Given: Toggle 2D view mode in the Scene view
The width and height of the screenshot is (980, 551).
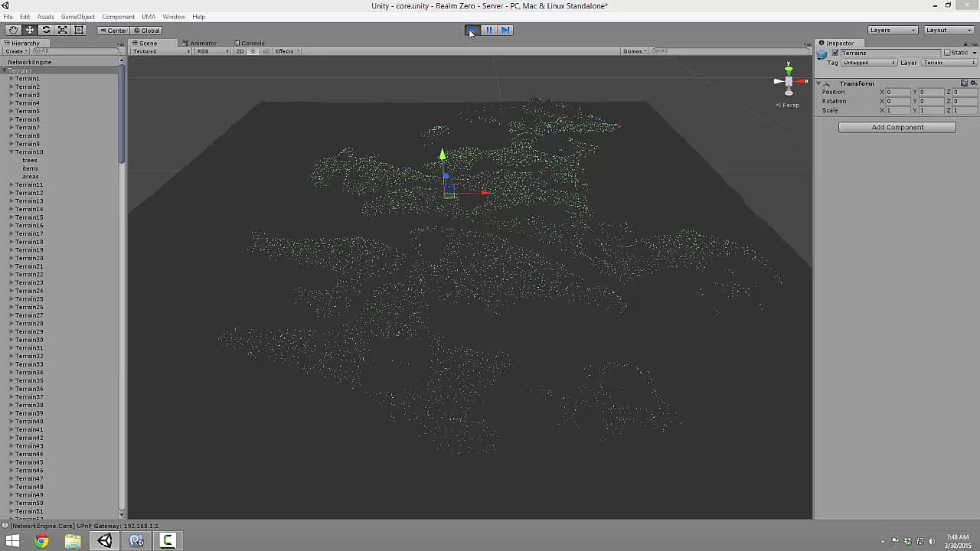Looking at the screenshot, I should click(240, 51).
